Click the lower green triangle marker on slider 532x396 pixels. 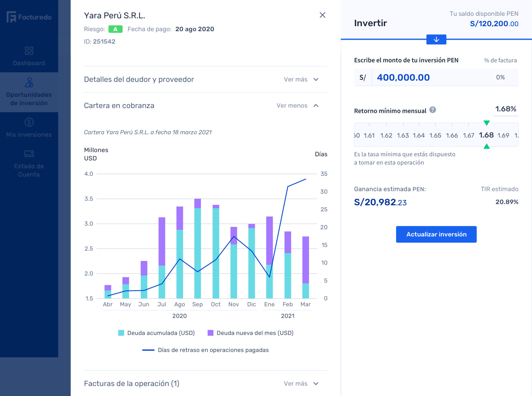tap(487, 146)
